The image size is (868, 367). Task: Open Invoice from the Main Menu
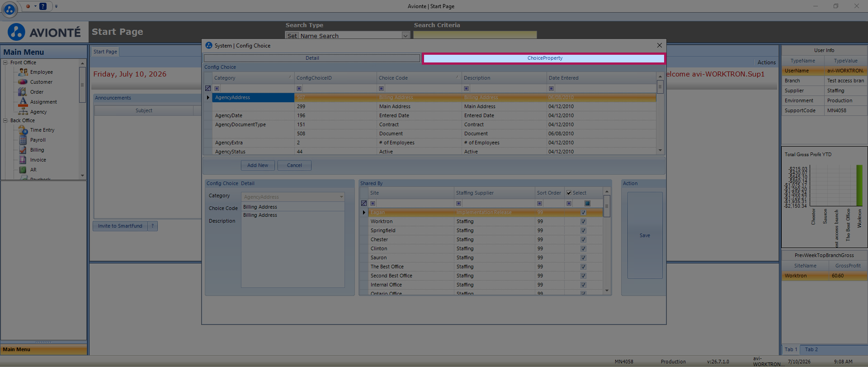(x=38, y=160)
